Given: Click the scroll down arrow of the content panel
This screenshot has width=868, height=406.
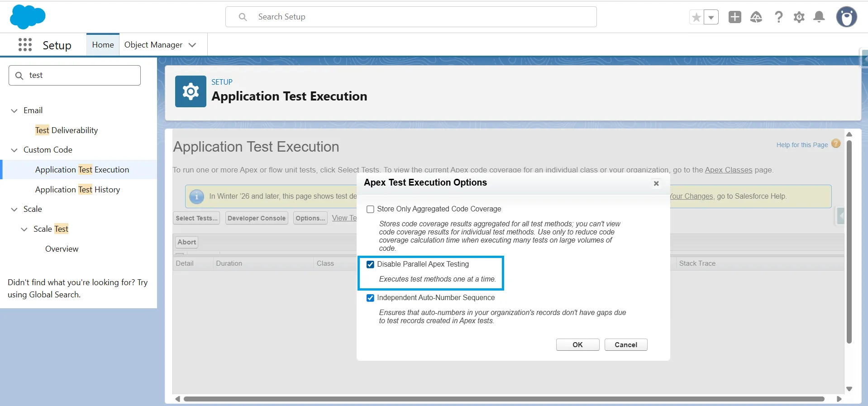Looking at the screenshot, I should 849,389.
